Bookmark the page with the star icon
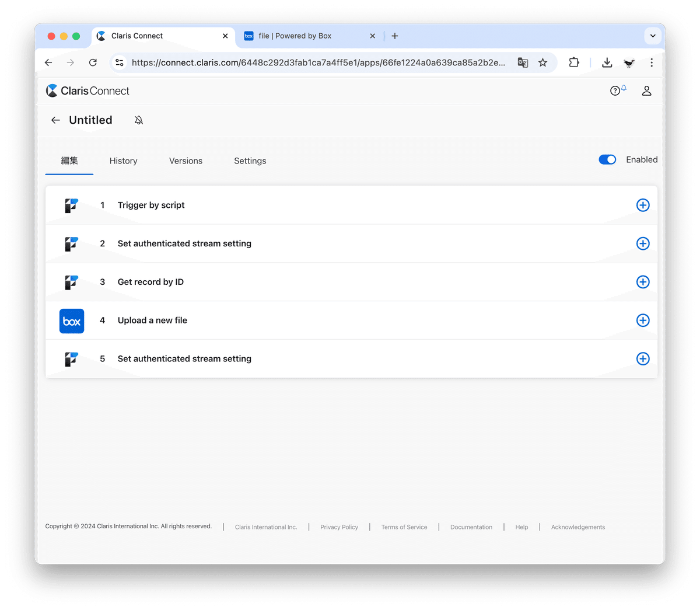This screenshot has height=610, width=700. (x=543, y=62)
